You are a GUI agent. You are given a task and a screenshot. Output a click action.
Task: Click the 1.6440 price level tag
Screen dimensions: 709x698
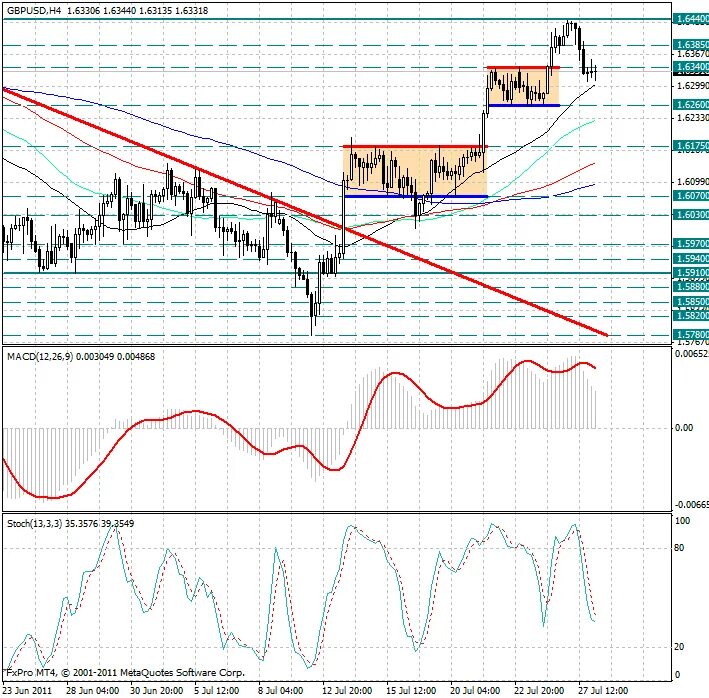[691, 19]
